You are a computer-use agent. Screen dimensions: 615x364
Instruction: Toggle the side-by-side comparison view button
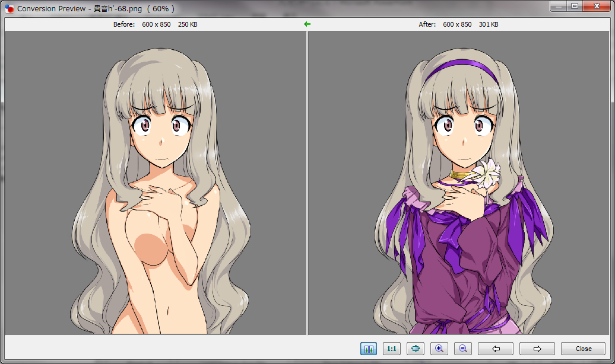point(369,349)
